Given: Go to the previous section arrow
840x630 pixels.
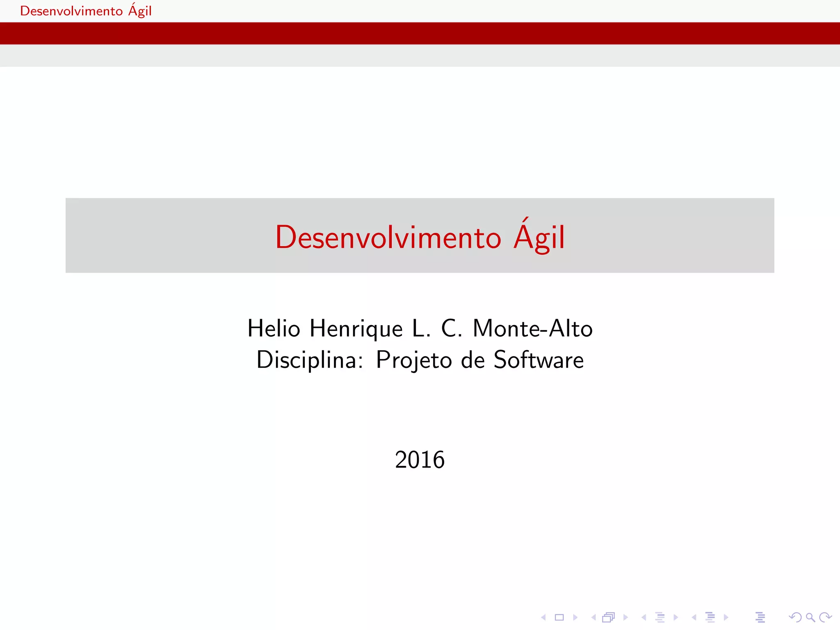Looking at the screenshot, I should 694,617.
